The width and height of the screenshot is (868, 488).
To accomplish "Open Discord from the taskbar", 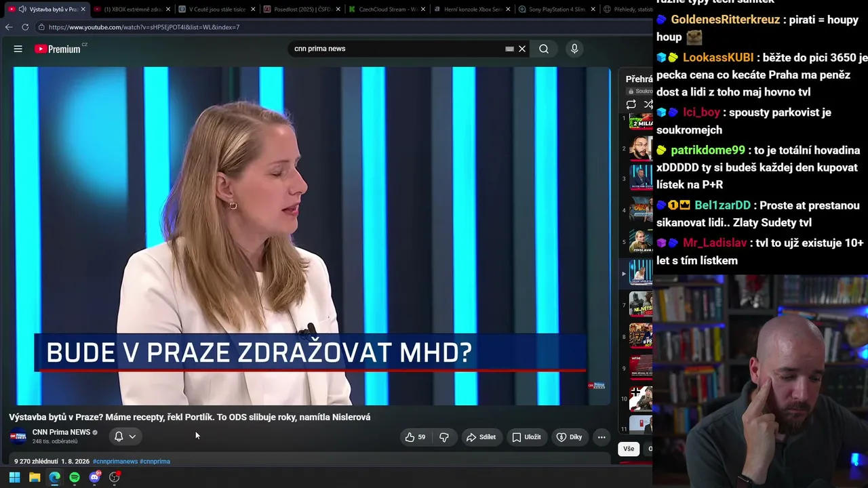I will click(x=94, y=477).
